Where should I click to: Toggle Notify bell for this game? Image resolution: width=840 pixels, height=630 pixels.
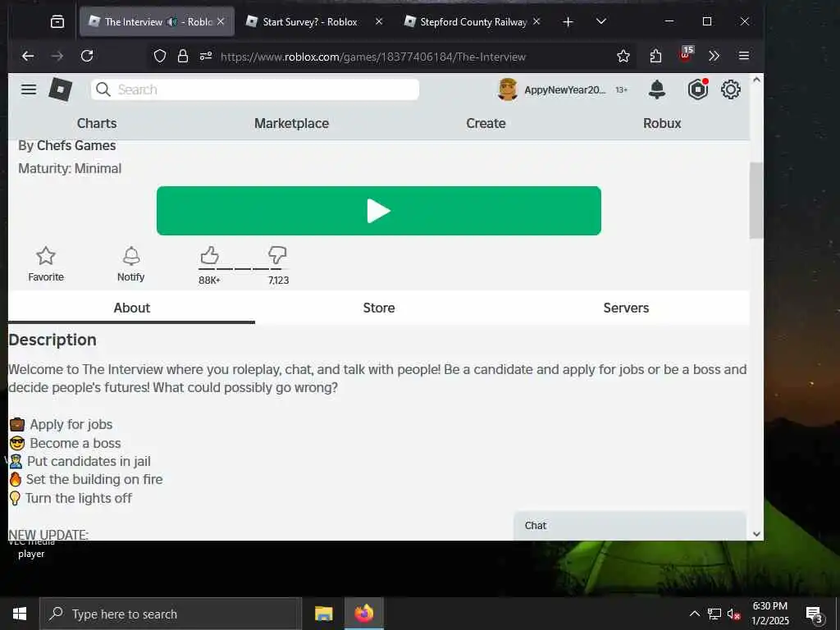click(130, 264)
